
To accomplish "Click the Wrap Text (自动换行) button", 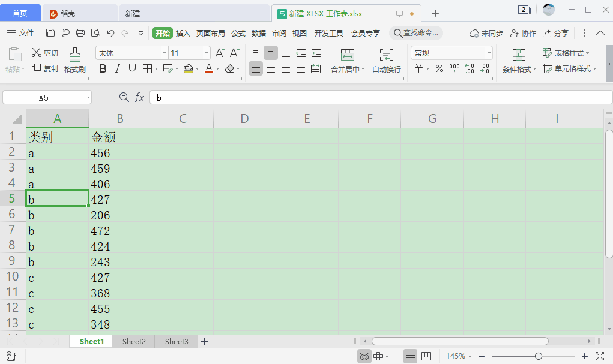I will [x=386, y=69].
